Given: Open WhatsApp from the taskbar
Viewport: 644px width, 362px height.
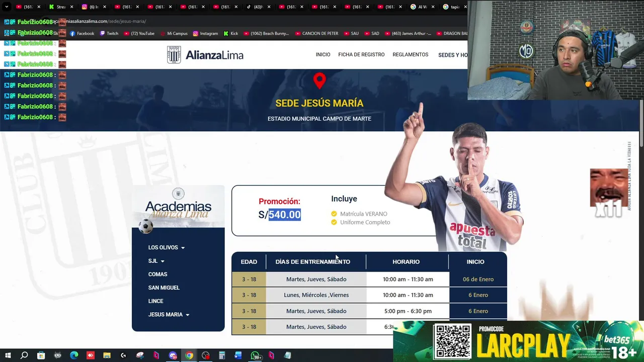Looking at the screenshot, I should [x=255, y=355].
